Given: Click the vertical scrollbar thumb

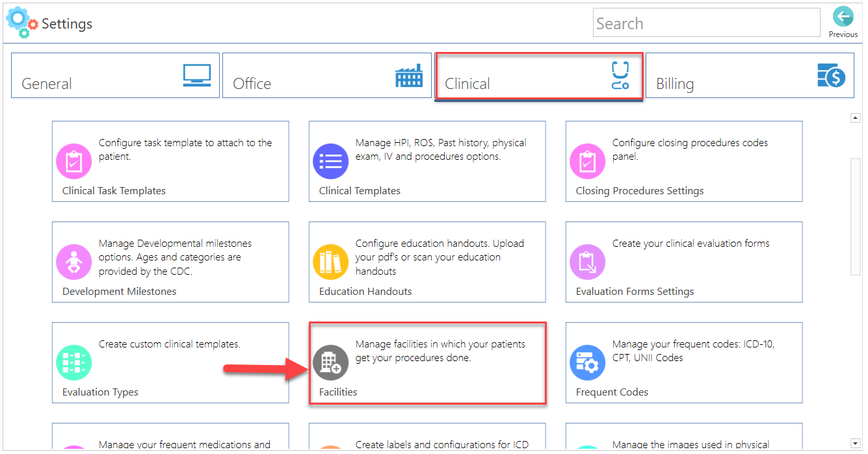Looking at the screenshot, I should tap(856, 216).
